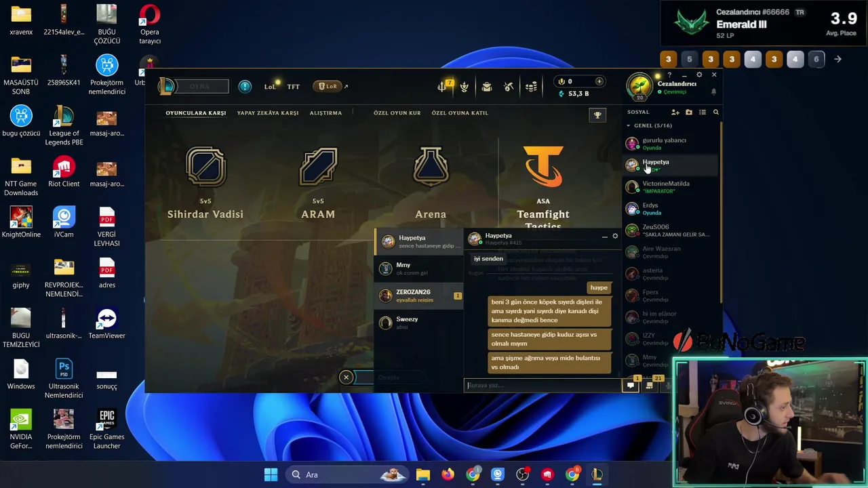Select Teamfight Tactics game mode
This screenshot has width=868, height=488.
click(x=543, y=186)
